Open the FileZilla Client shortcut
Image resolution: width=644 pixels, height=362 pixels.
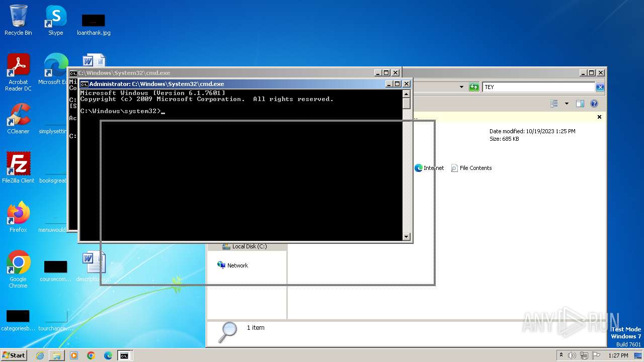(18, 167)
